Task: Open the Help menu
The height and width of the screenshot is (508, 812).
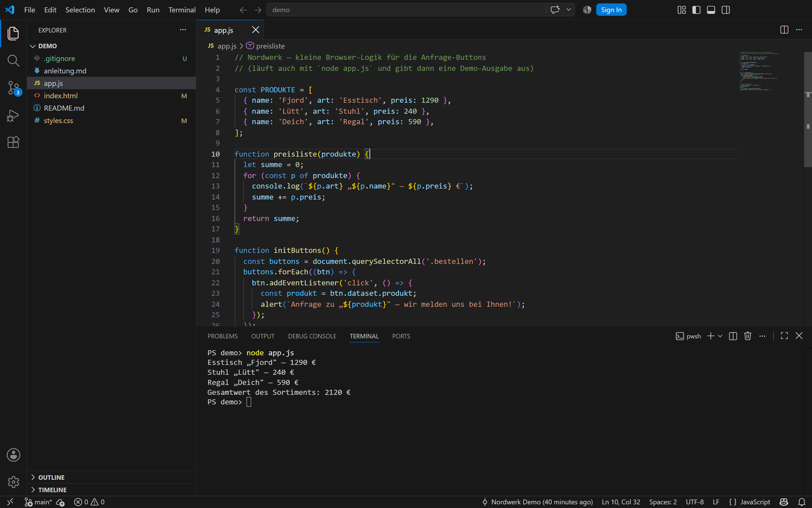Action: 212,10
